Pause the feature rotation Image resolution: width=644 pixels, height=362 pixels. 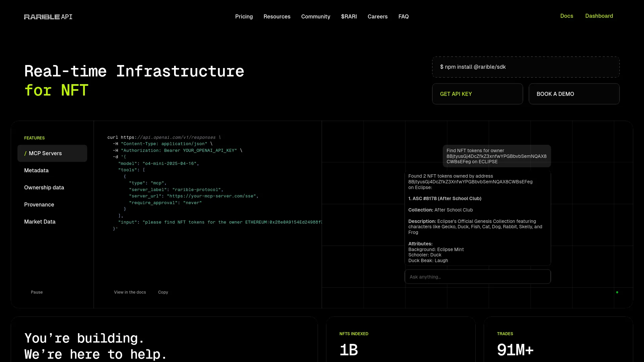coord(37,292)
